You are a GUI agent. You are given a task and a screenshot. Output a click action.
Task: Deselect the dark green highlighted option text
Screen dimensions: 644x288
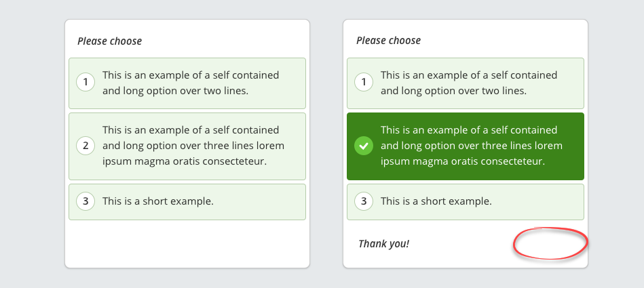471,145
